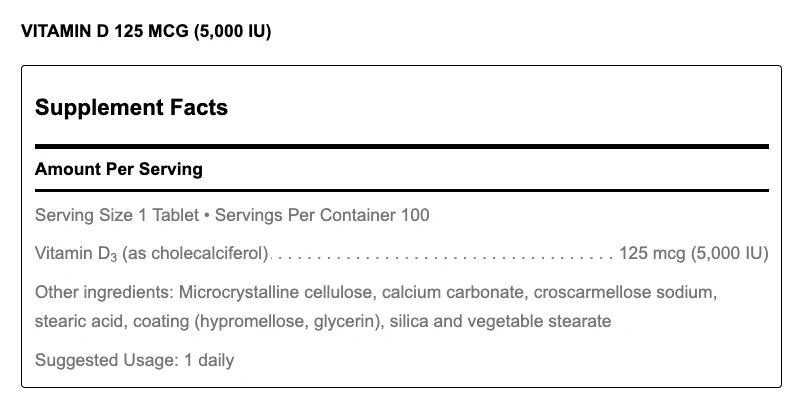The width and height of the screenshot is (801, 420).
Task: Click stearic acid in ingredients line
Action: (x=79, y=321)
